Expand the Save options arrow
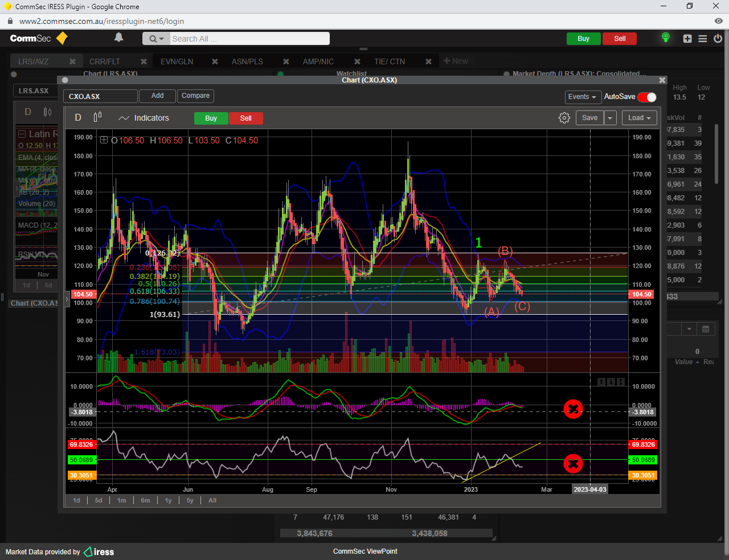The image size is (729, 560). (610, 118)
